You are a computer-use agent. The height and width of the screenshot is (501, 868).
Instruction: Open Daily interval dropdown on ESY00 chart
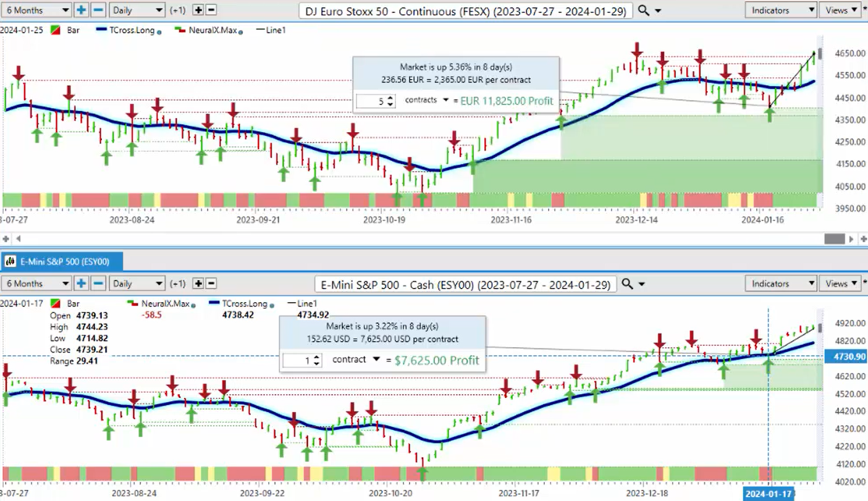[x=137, y=284]
